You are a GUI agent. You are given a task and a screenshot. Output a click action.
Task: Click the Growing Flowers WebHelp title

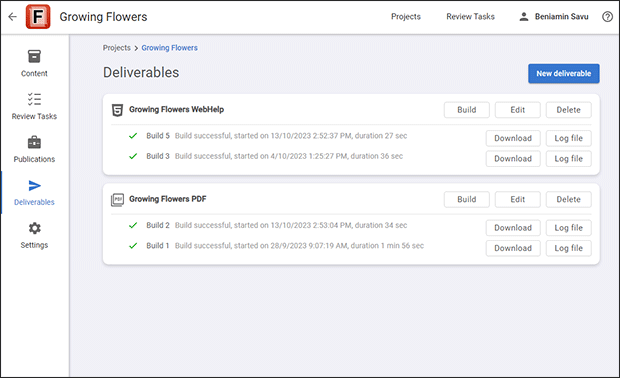[176, 110]
